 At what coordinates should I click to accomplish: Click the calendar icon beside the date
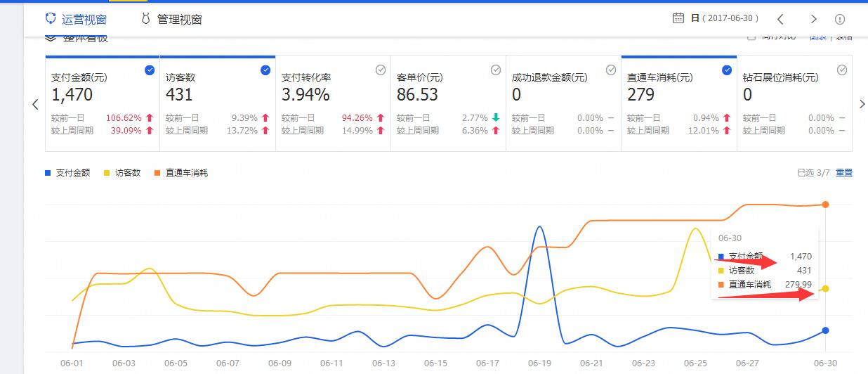click(x=678, y=18)
